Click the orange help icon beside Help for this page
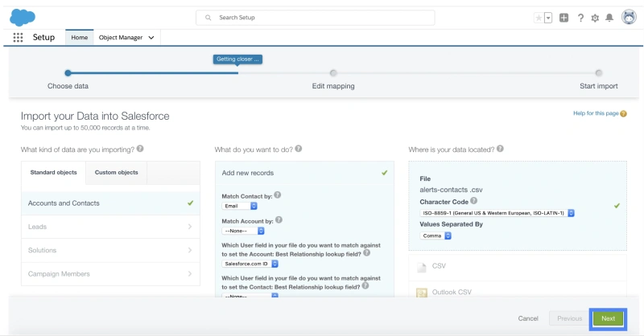 623,113
